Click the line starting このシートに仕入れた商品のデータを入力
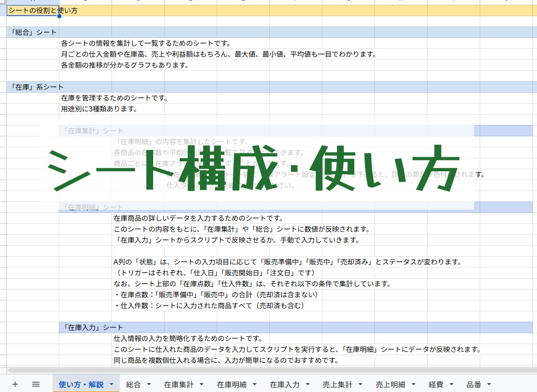This screenshot has height=392, width=537. [x=297, y=349]
